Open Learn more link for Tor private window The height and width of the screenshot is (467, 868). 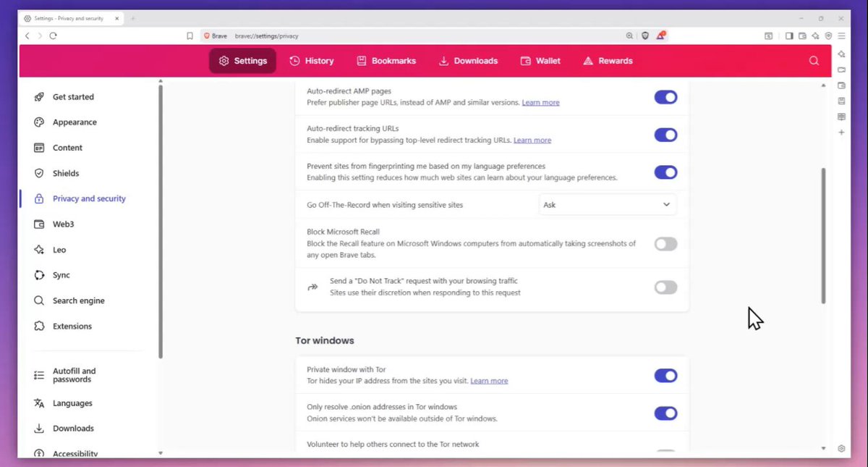click(489, 381)
